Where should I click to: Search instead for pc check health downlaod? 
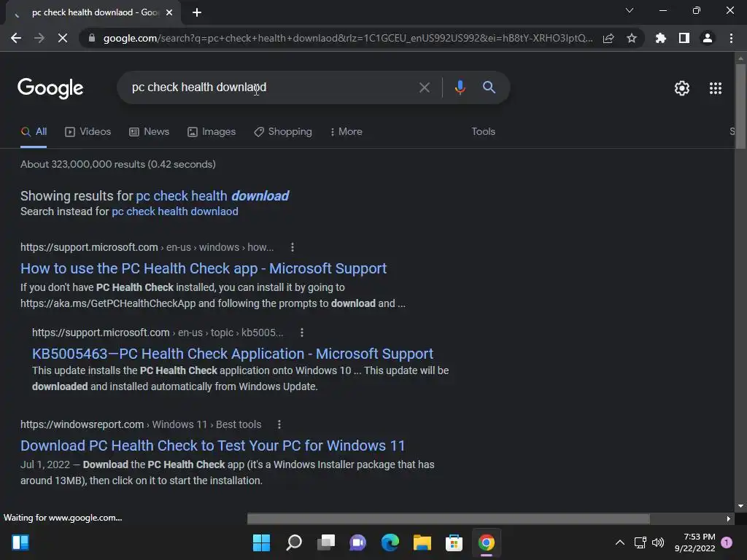pos(175,211)
